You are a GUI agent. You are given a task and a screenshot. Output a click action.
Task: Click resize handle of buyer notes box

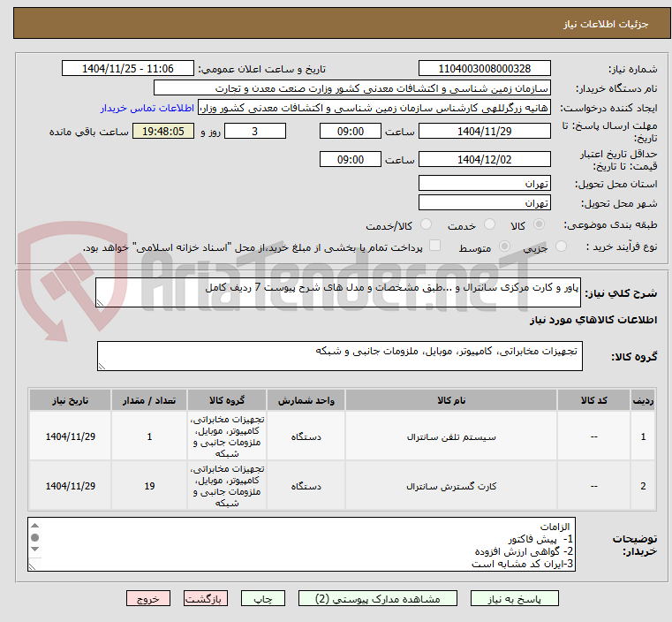pyautogui.click(x=32, y=566)
